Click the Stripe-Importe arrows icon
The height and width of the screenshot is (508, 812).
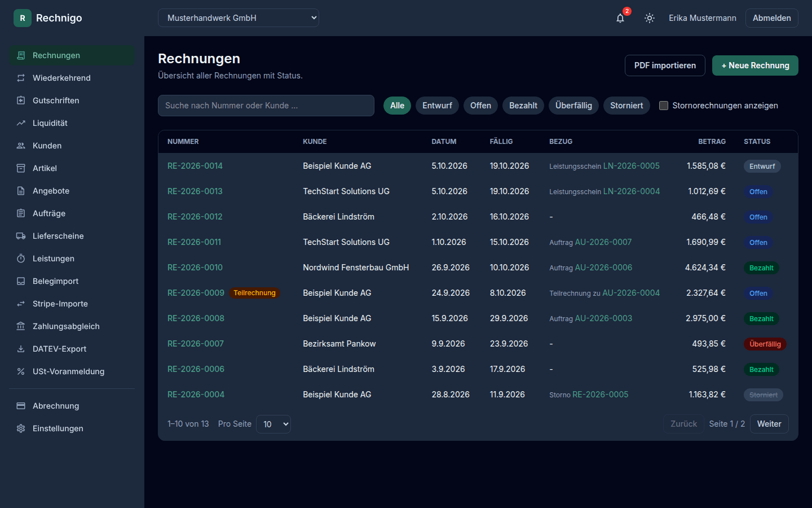point(21,304)
